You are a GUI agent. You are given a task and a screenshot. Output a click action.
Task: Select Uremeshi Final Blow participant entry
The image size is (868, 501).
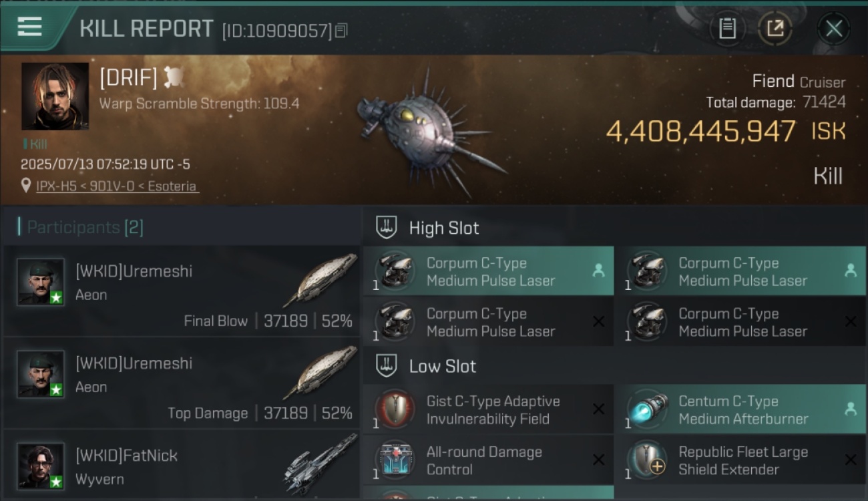click(x=182, y=291)
